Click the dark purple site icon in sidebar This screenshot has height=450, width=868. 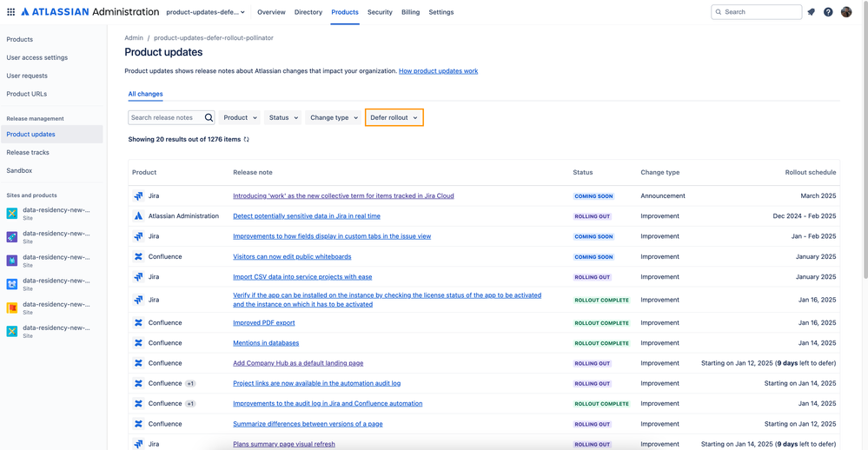(11, 260)
